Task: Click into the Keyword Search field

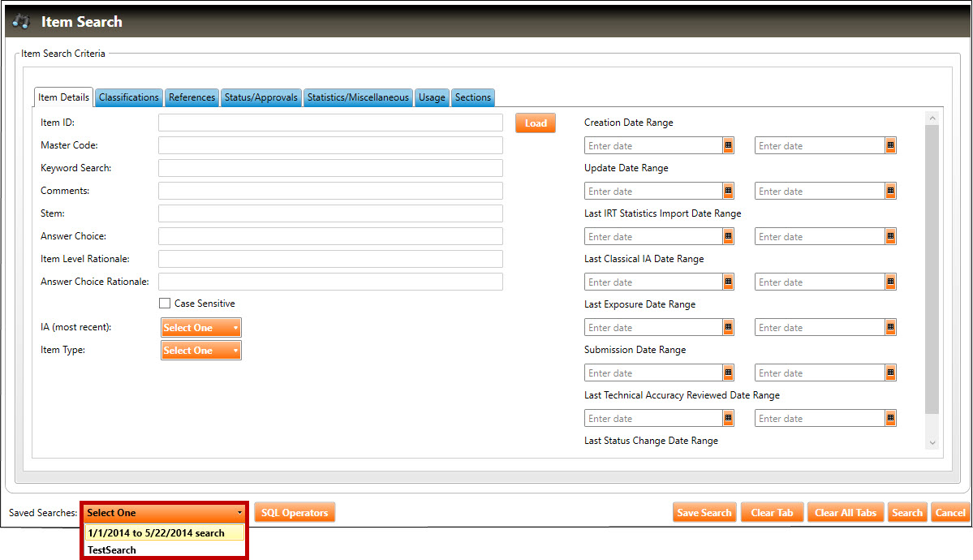Action: [x=330, y=168]
